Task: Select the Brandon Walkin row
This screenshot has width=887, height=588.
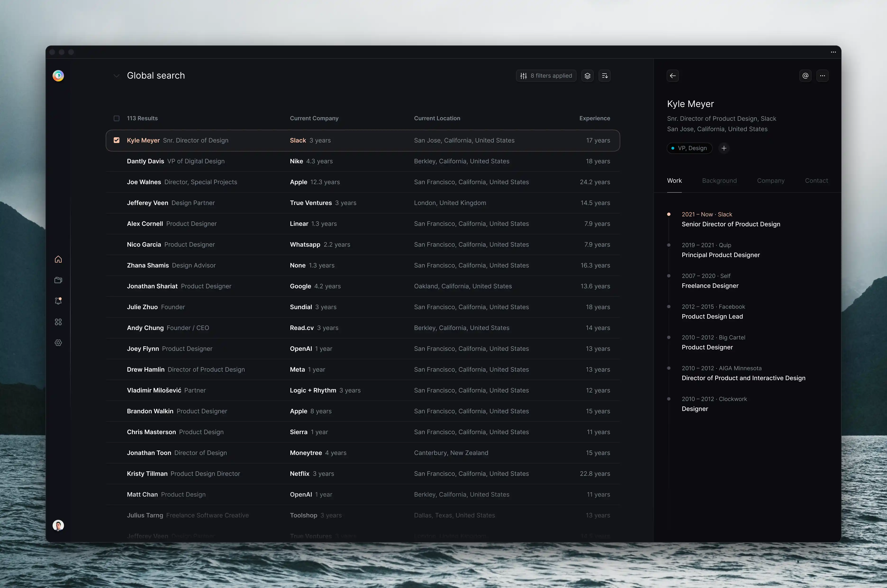Action: [362, 411]
